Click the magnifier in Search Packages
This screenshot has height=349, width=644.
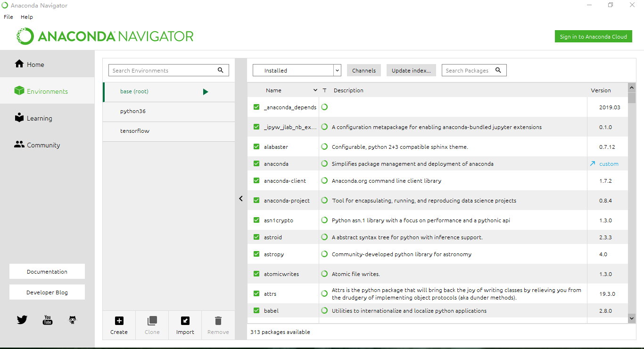click(498, 70)
